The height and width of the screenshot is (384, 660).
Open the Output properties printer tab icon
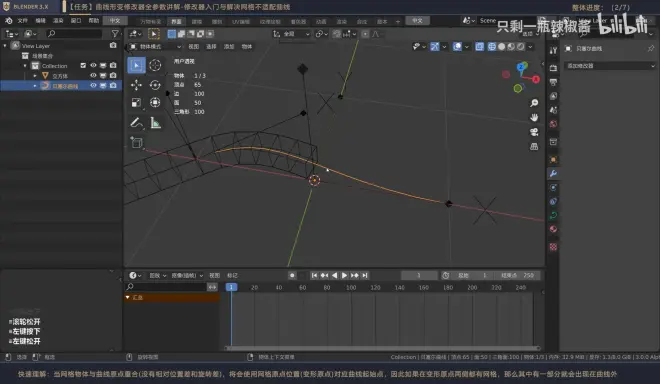pos(553,82)
